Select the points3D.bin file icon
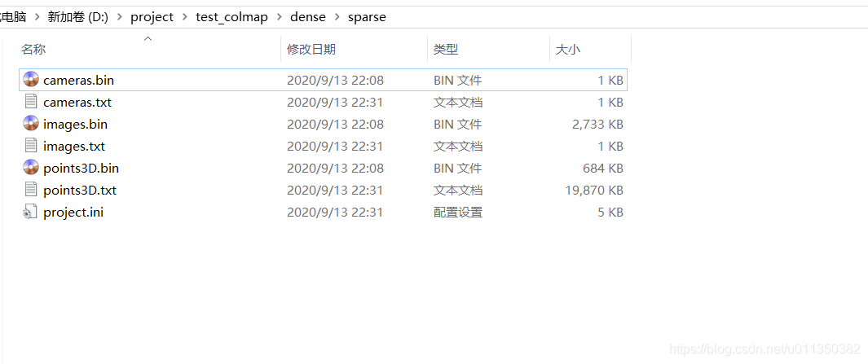 tap(31, 169)
